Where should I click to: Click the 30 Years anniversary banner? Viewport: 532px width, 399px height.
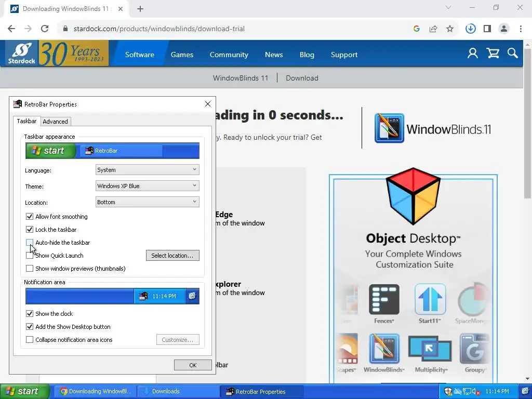[x=74, y=54]
